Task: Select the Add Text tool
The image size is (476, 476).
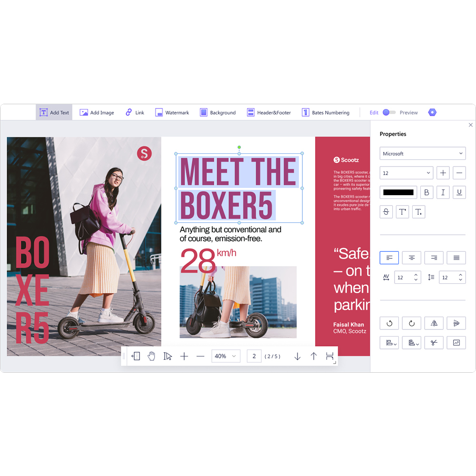Action: 54,112
